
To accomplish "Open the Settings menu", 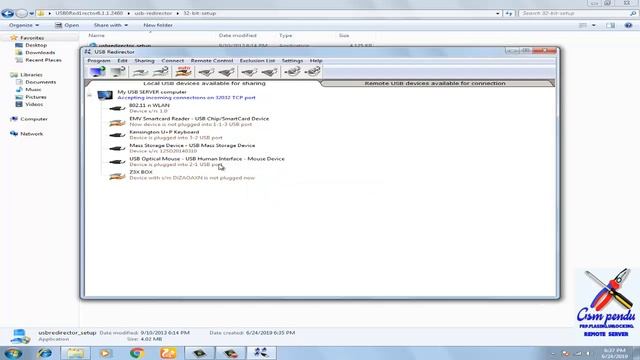I will pos(292,61).
